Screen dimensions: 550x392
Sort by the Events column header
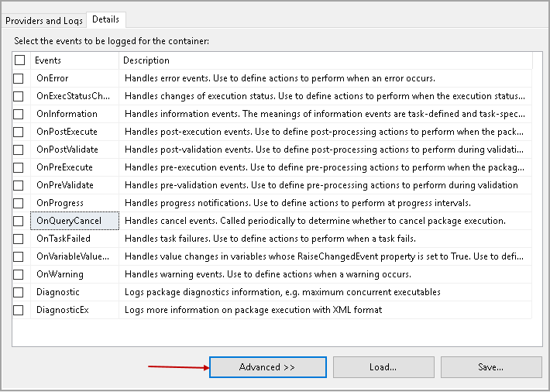click(x=74, y=60)
